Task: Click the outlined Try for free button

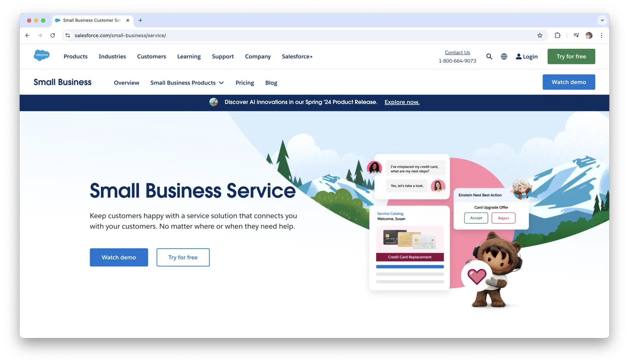Action: click(x=183, y=257)
